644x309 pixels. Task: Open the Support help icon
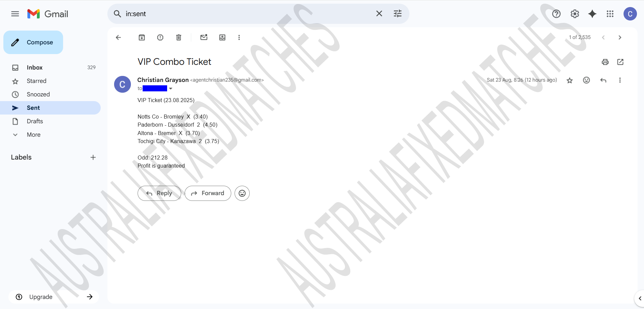click(556, 14)
